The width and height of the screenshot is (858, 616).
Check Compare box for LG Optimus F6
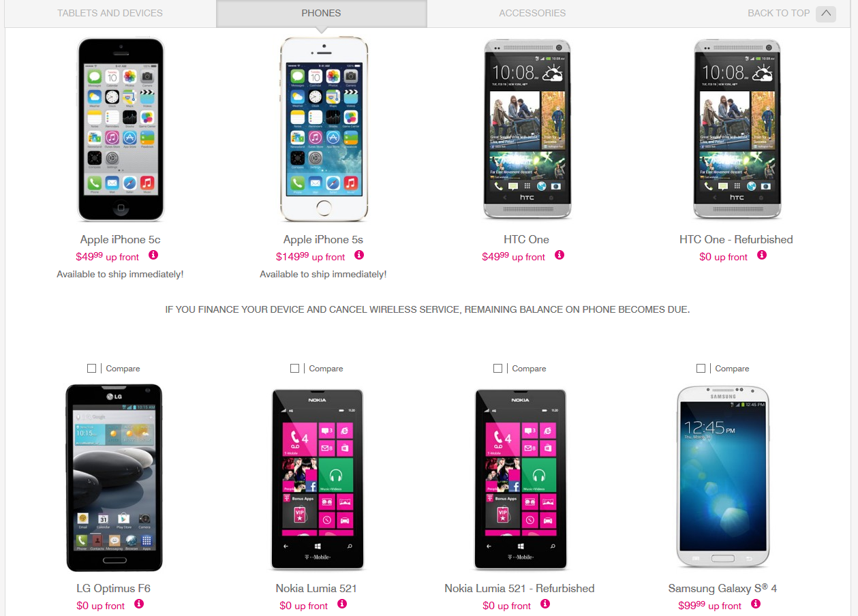point(91,368)
